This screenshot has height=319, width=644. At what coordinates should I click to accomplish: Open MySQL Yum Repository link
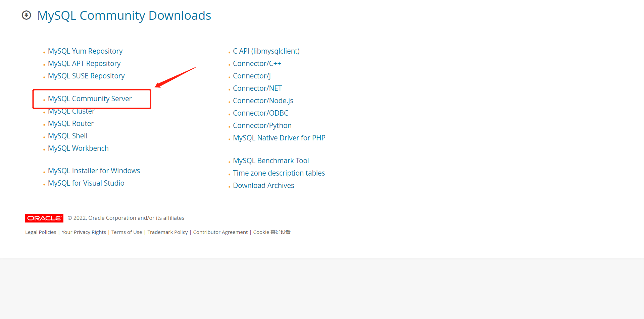pyautogui.click(x=85, y=51)
